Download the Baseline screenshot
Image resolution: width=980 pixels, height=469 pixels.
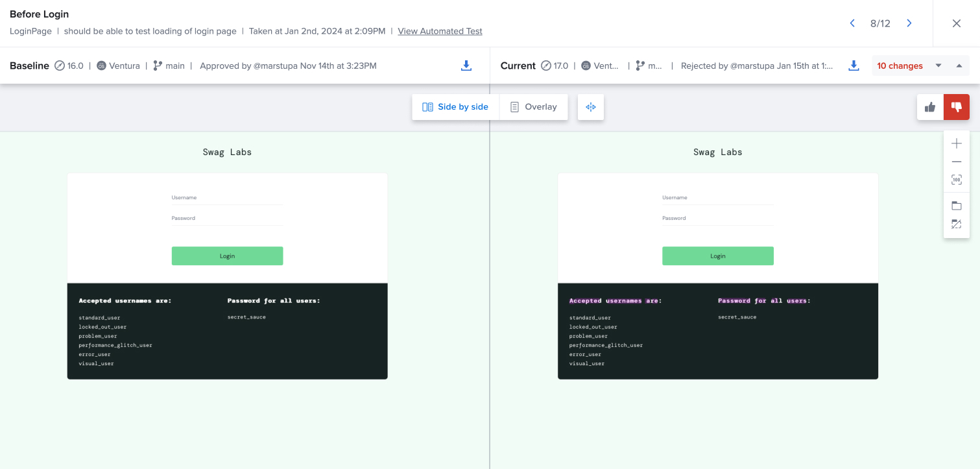(466, 65)
